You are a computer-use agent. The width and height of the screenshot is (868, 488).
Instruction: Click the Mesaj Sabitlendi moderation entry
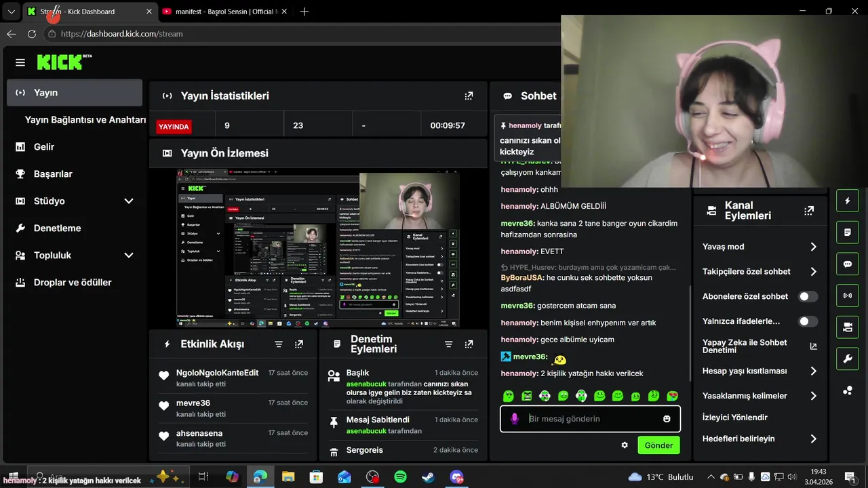[403, 425]
